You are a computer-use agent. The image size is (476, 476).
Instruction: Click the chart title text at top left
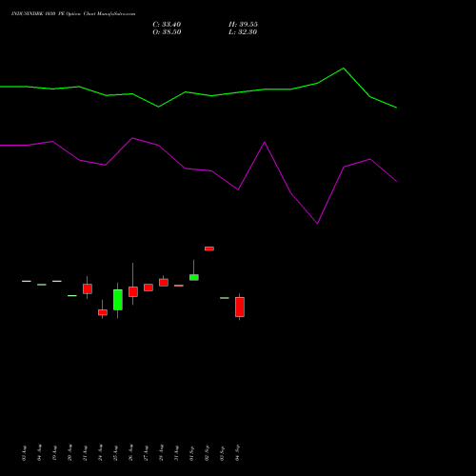[73, 14]
